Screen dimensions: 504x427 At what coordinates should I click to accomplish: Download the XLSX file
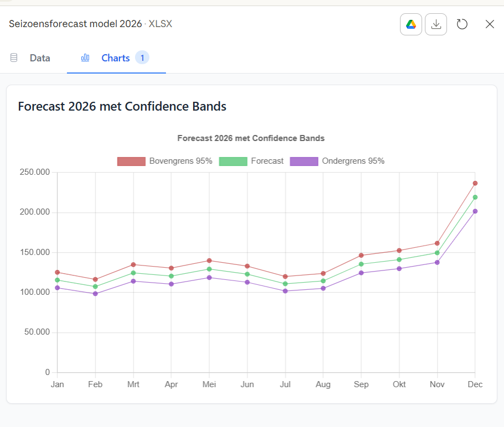[x=436, y=24]
